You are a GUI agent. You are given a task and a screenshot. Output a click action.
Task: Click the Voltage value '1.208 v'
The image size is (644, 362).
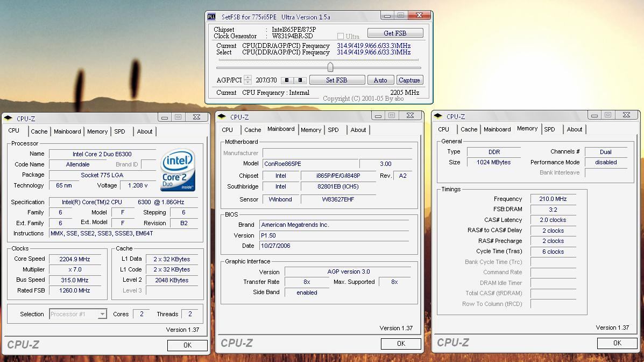[138, 185]
